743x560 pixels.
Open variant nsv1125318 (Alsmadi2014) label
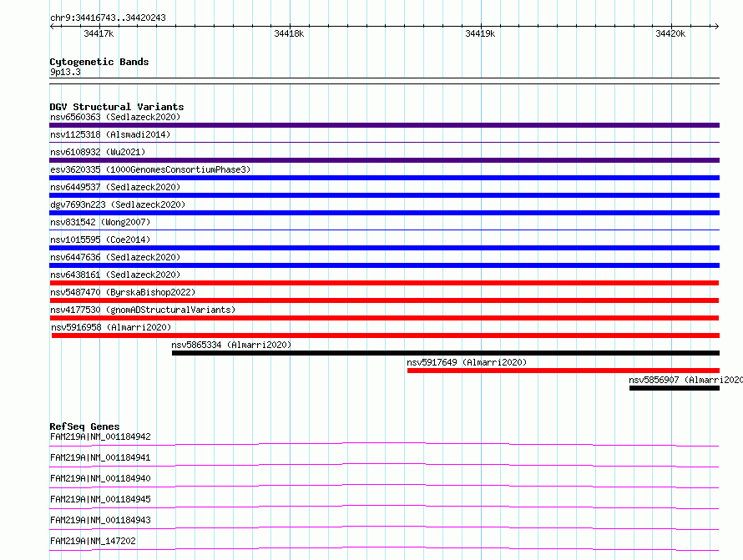tap(110, 134)
